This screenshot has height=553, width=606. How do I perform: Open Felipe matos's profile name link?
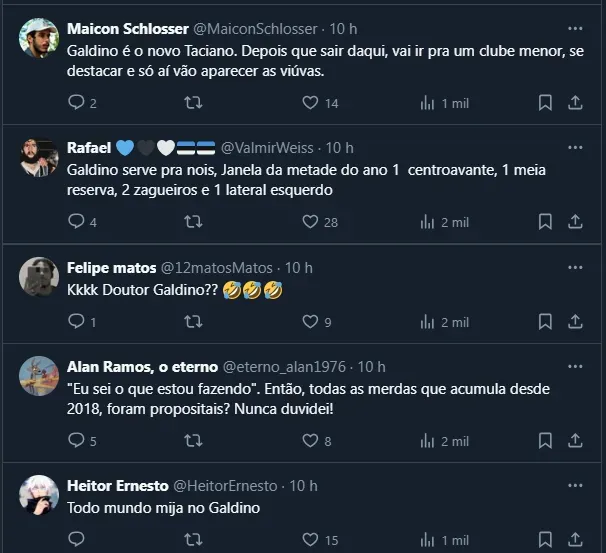[x=111, y=267]
